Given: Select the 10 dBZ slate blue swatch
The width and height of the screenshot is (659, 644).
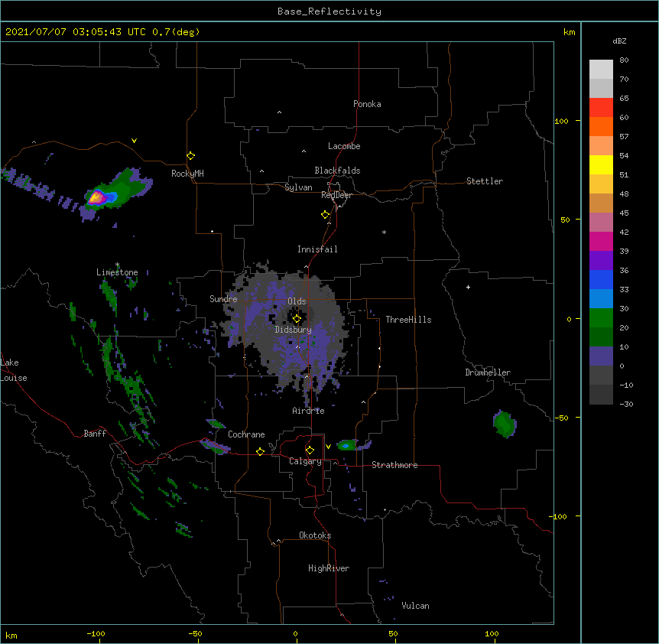Looking at the screenshot, I should coord(601,356).
